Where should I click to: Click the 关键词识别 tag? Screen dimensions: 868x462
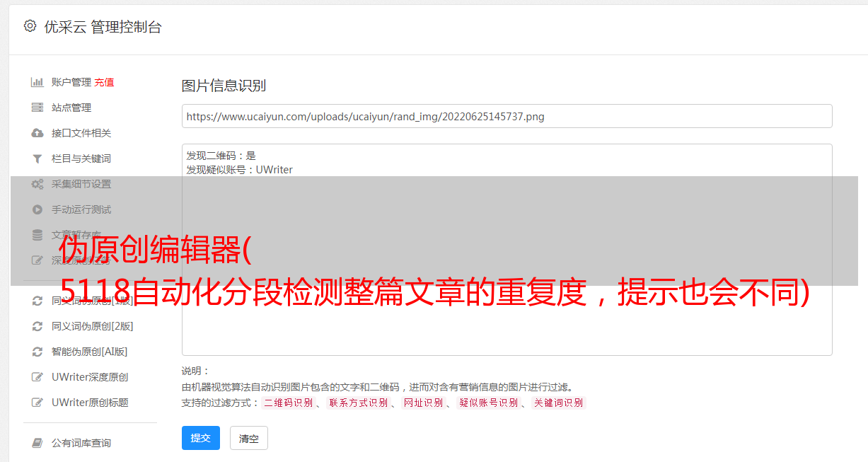pyautogui.click(x=559, y=403)
